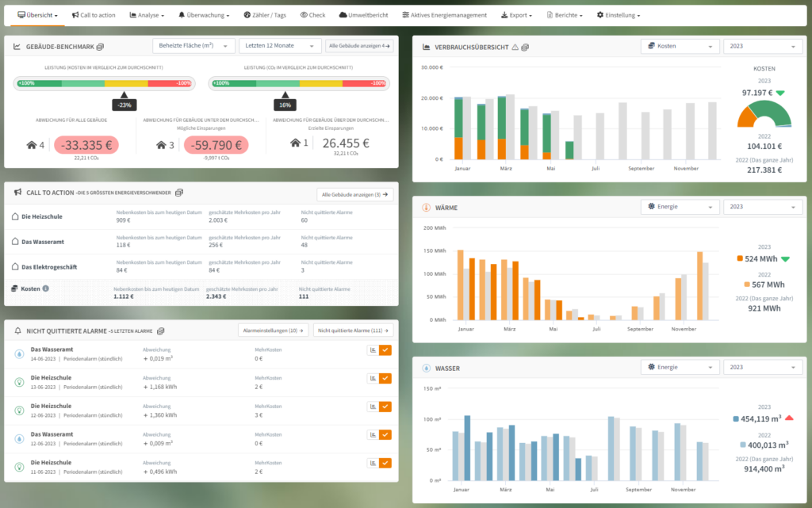812x508 pixels.
Task: Click water drop icon of Wasseramt 12-06-2023 alarm
Action: point(19,439)
